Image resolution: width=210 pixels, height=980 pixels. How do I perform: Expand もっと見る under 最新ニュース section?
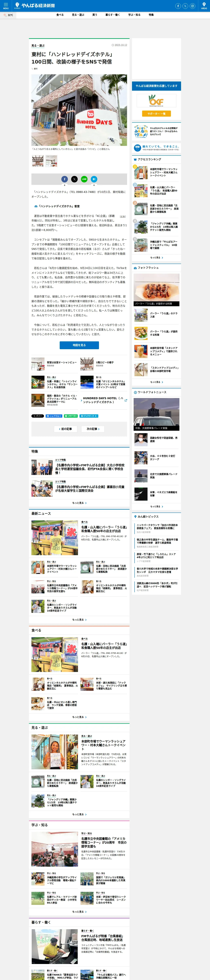click(79, 620)
